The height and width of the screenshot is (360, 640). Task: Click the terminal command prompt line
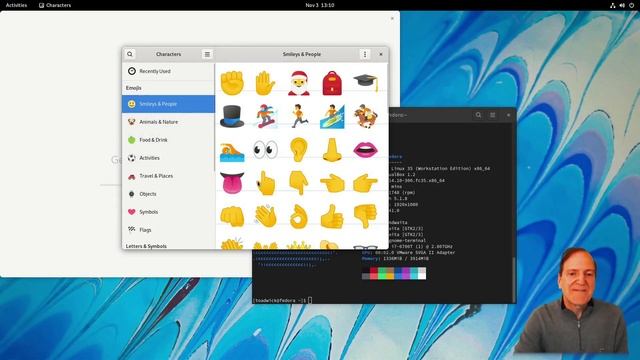[282, 300]
